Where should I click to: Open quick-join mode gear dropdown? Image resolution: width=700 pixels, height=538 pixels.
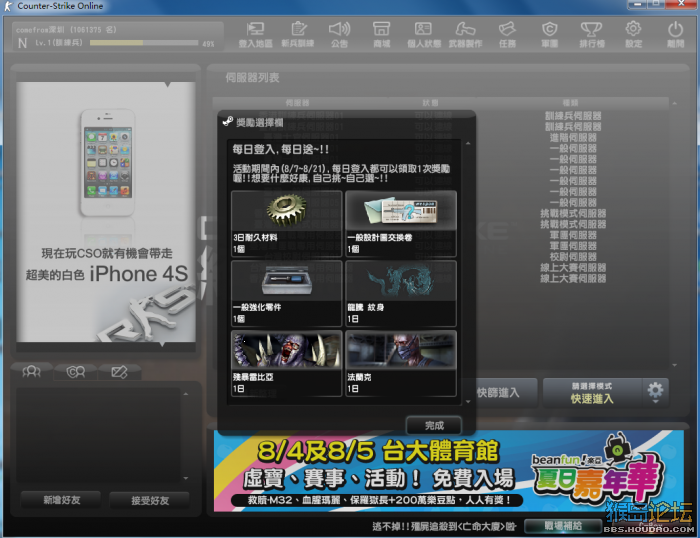(655, 392)
